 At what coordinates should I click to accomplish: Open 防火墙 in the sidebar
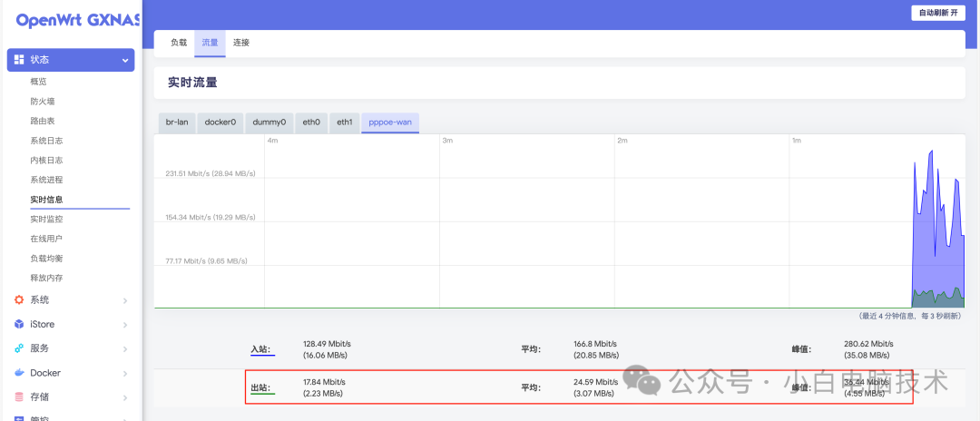(43, 102)
